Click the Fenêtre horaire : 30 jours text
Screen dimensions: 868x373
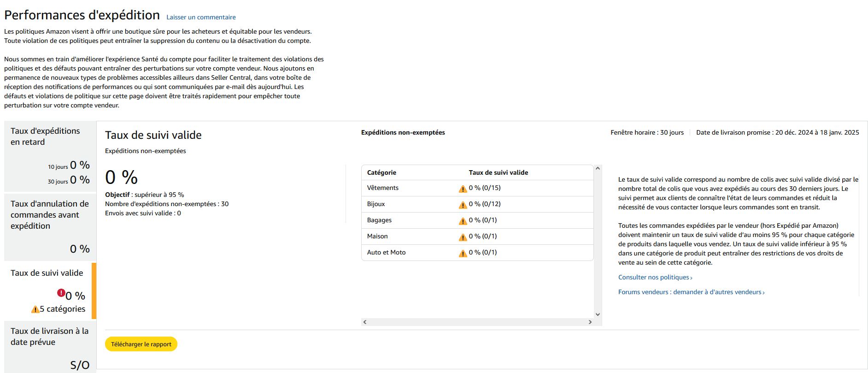(x=647, y=132)
